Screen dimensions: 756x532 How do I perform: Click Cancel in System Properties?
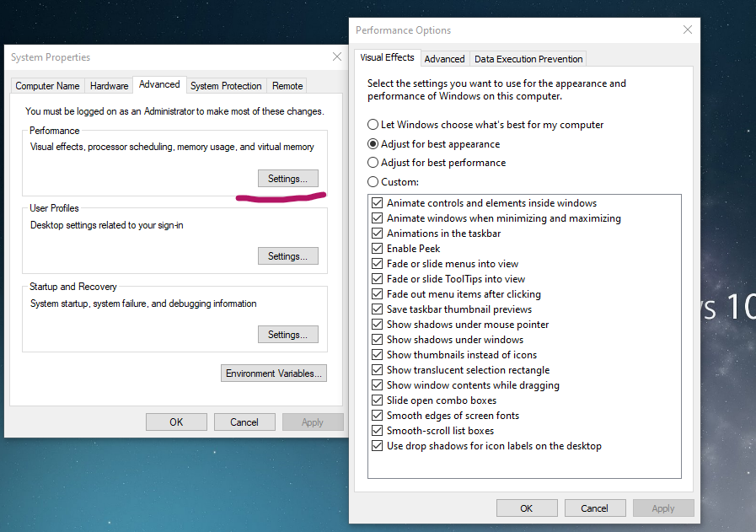pos(244,422)
